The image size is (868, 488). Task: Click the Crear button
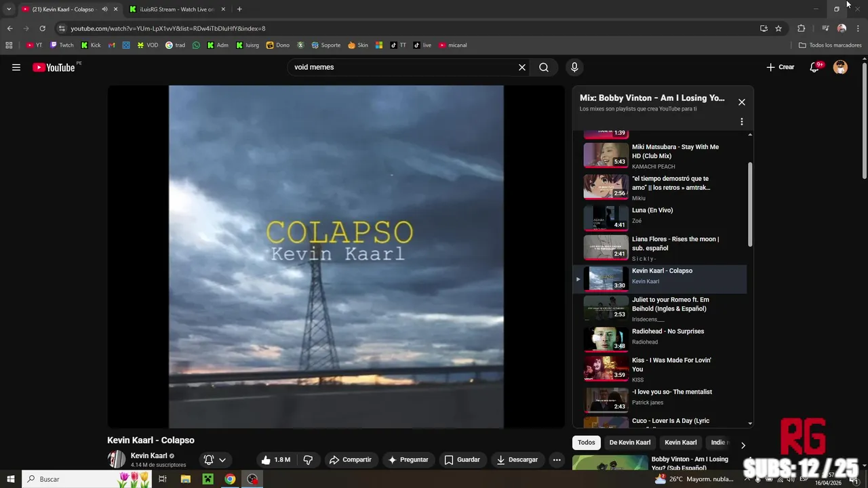point(780,67)
